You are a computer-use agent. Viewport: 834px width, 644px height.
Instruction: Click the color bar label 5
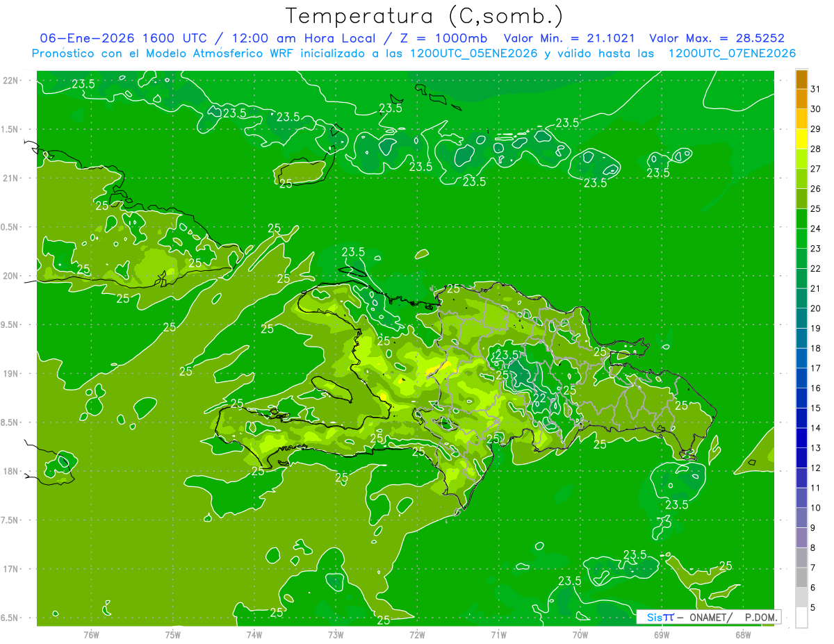tap(813, 608)
